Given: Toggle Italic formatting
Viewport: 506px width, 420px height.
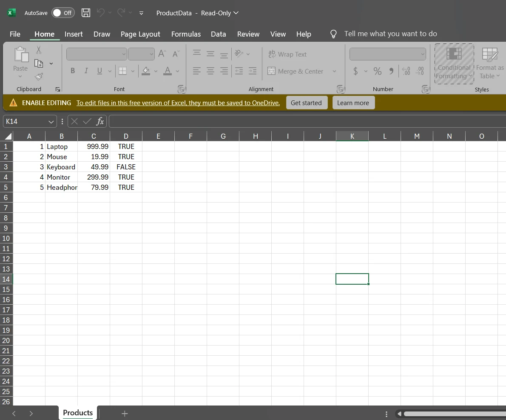Looking at the screenshot, I should [86, 71].
